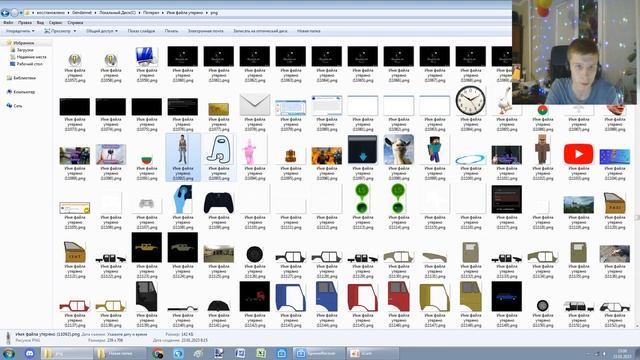Select Компьютер in the navigation pane
The height and width of the screenshot is (360, 640).
pos(24,92)
